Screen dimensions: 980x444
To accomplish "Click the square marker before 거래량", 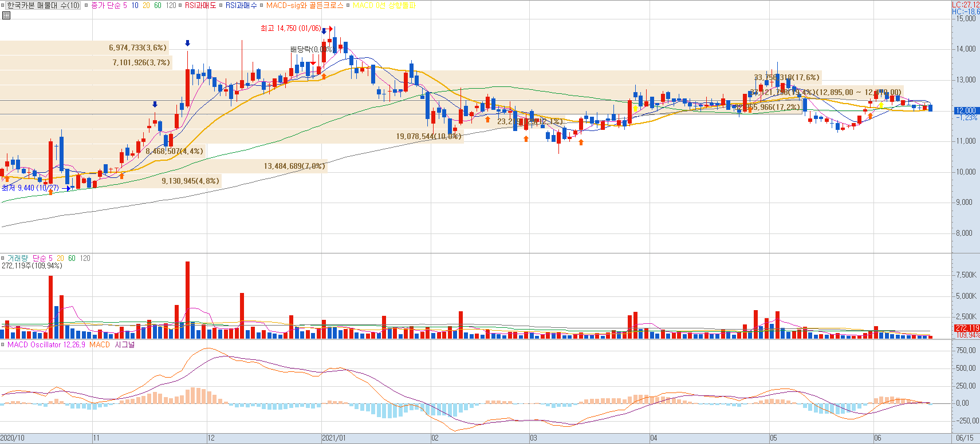I will click(3, 258).
